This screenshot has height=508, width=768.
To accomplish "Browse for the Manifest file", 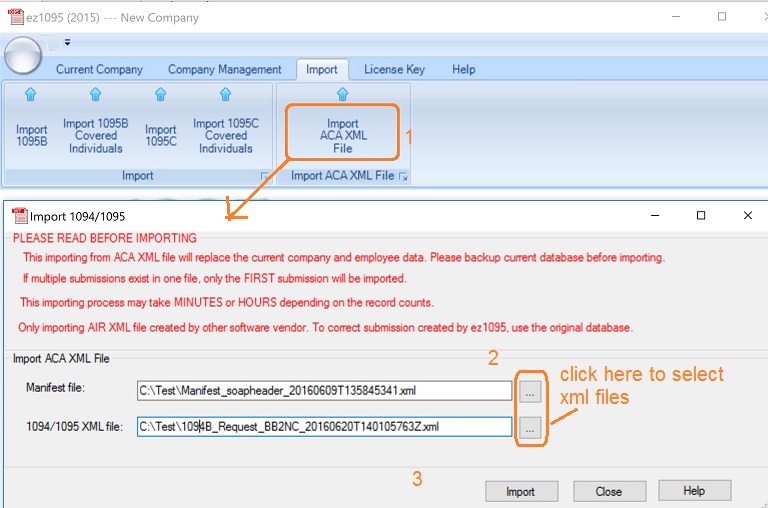I will click(x=531, y=390).
